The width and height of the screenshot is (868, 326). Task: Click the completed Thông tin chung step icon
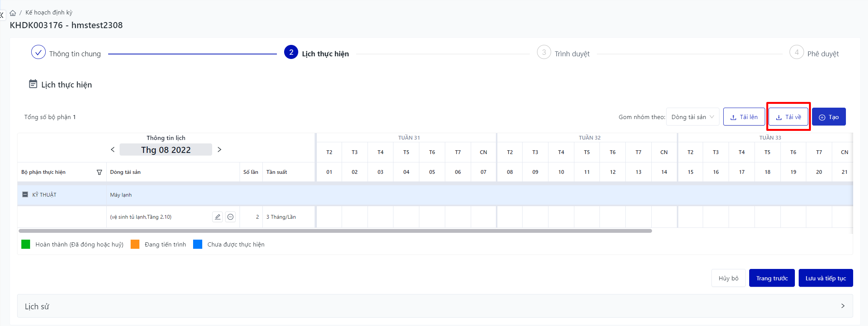38,52
